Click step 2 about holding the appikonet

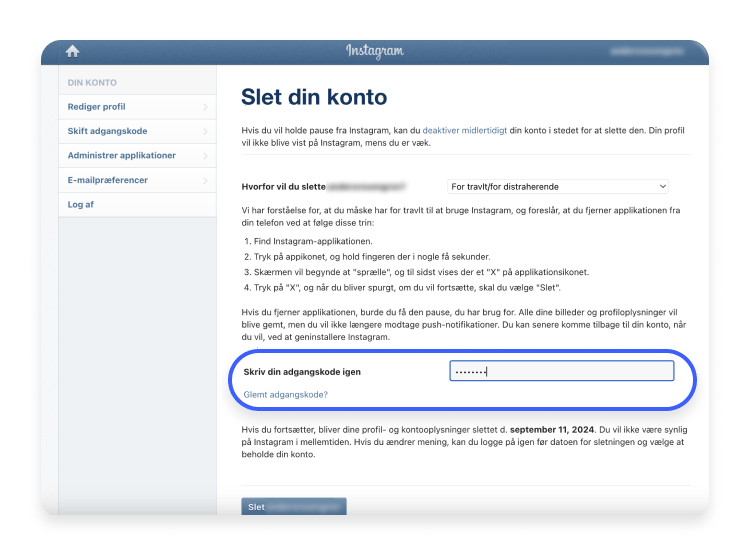367,257
